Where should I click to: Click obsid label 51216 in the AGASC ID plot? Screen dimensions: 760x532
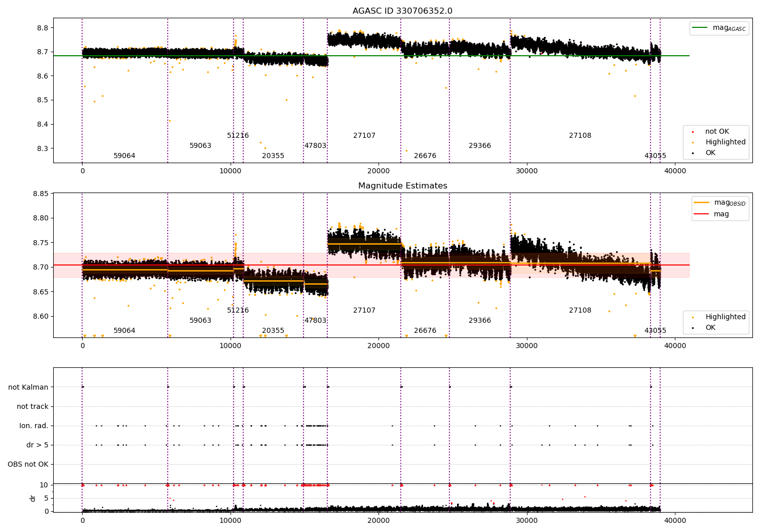click(238, 136)
